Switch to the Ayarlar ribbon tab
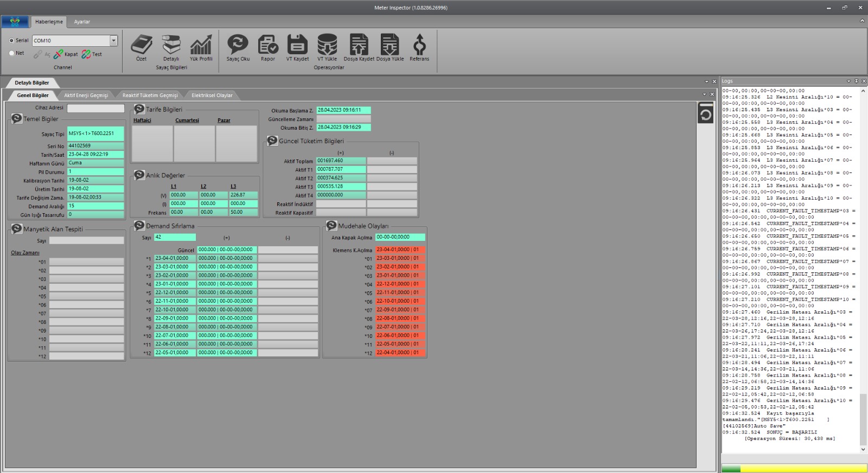The height and width of the screenshot is (473, 868). [x=82, y=22]
